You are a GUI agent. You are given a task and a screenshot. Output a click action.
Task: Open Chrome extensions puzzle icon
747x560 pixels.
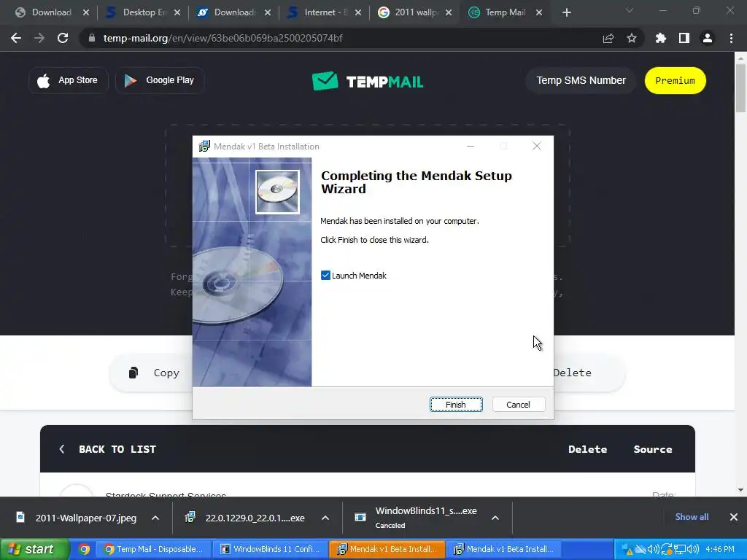pyautogui.click(x=661, y=38)
